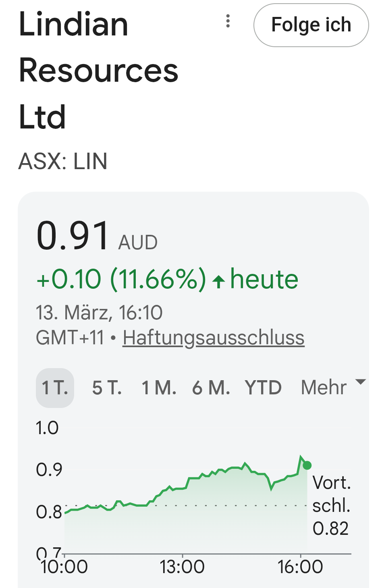This screenshot has width=382, height=588.
Task: Toggle the "Folge ich" follow button
Action: pos(311,25)
